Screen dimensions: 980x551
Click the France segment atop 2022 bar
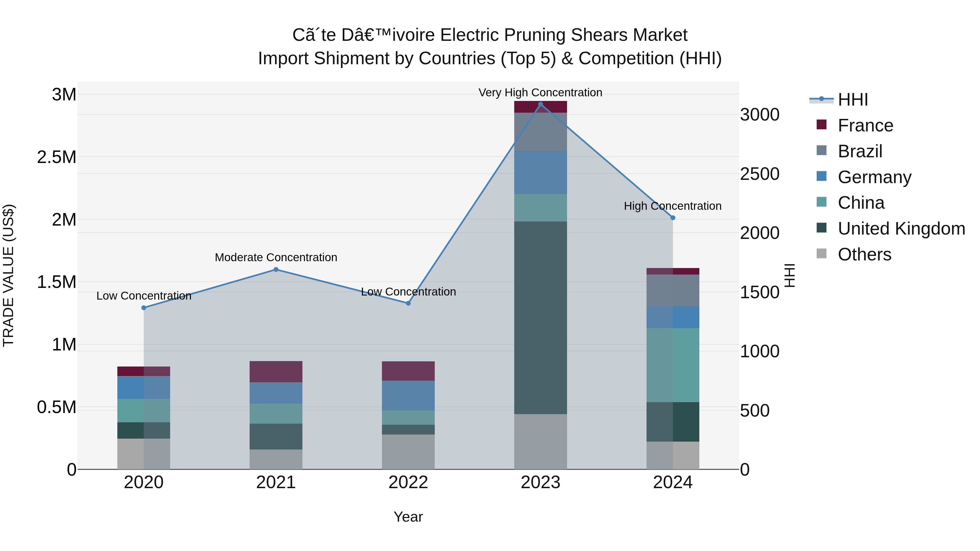pos(408,371)
